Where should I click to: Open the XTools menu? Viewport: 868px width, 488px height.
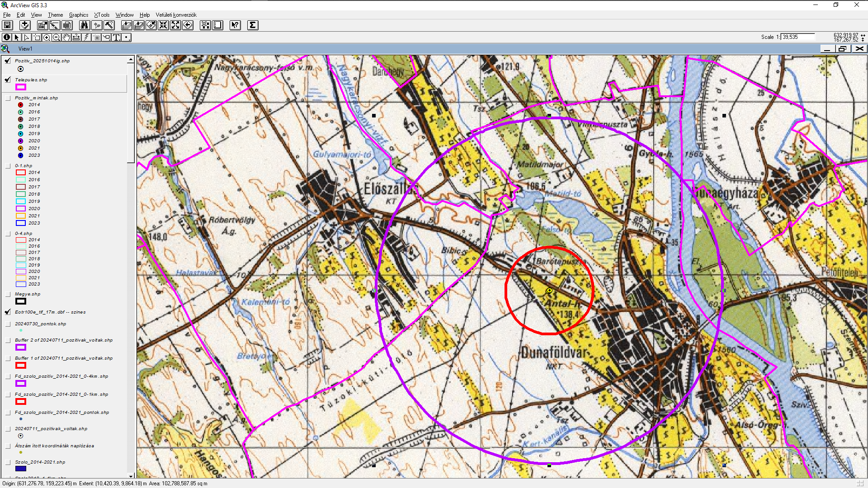pyautogui.click(x=102, y=15)
